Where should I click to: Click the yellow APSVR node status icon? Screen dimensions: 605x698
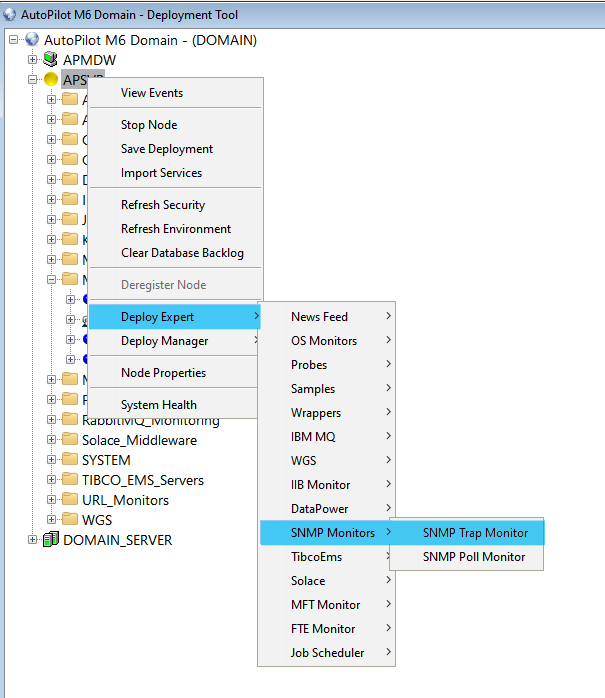[x=51, y=79]
